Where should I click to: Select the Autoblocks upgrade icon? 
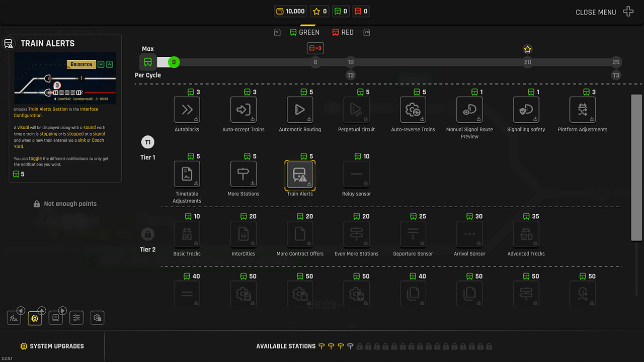pyautogui.click(x=187, y=110)
